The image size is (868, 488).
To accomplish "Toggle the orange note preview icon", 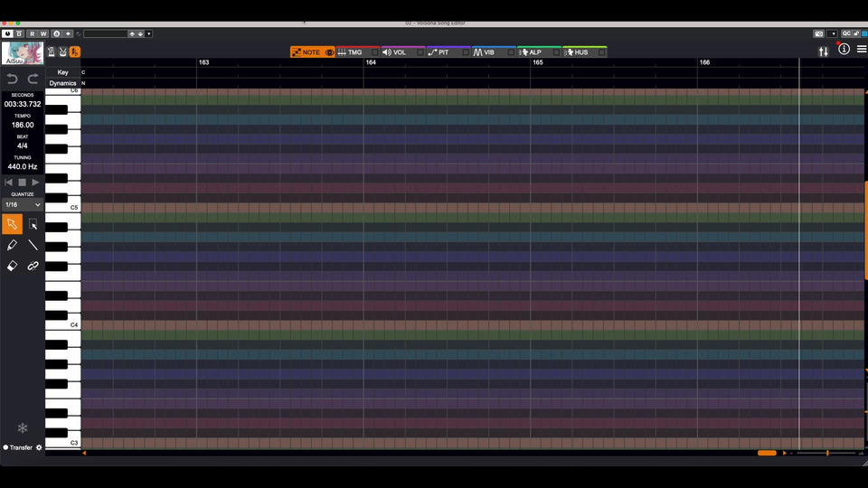I will click(x=75, y=52).
